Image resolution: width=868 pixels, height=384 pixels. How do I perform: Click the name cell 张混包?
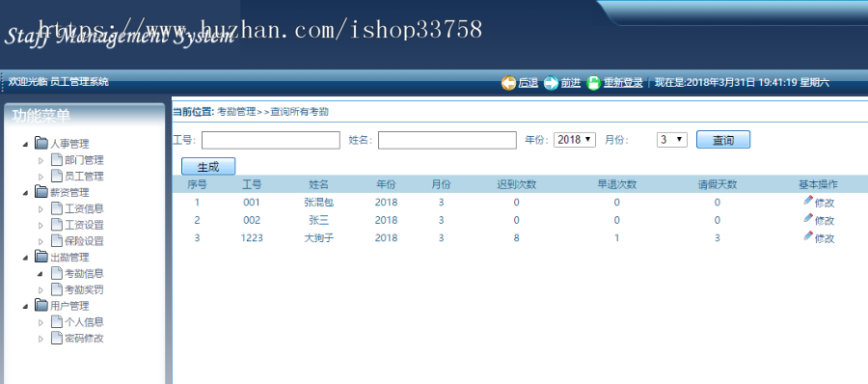point(319,203)
